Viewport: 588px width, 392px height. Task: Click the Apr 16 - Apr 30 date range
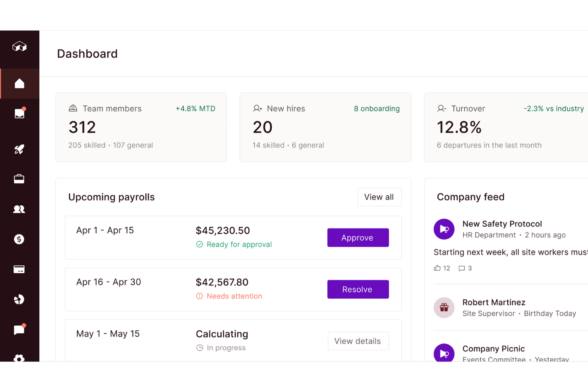click(108, 282)
